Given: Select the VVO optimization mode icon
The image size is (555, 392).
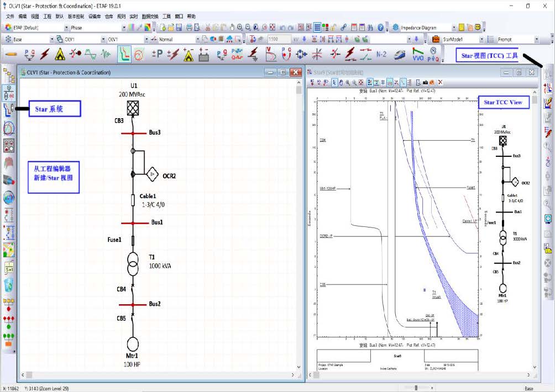Looking at the screenshot, I should [419, 54].
